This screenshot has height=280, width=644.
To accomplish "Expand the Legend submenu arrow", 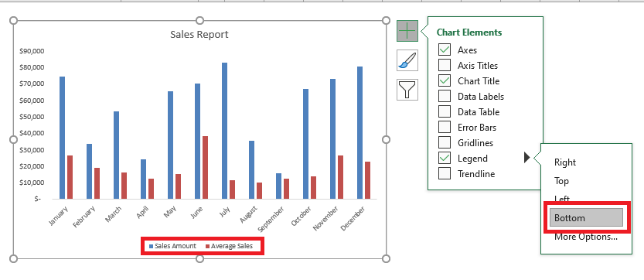I will coord(527,158).
